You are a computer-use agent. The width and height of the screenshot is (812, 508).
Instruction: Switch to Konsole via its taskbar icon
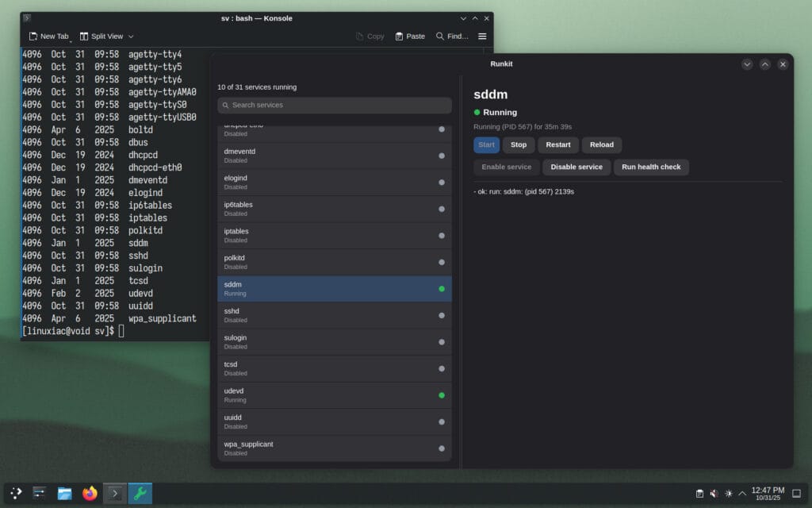tap(113, 493)
